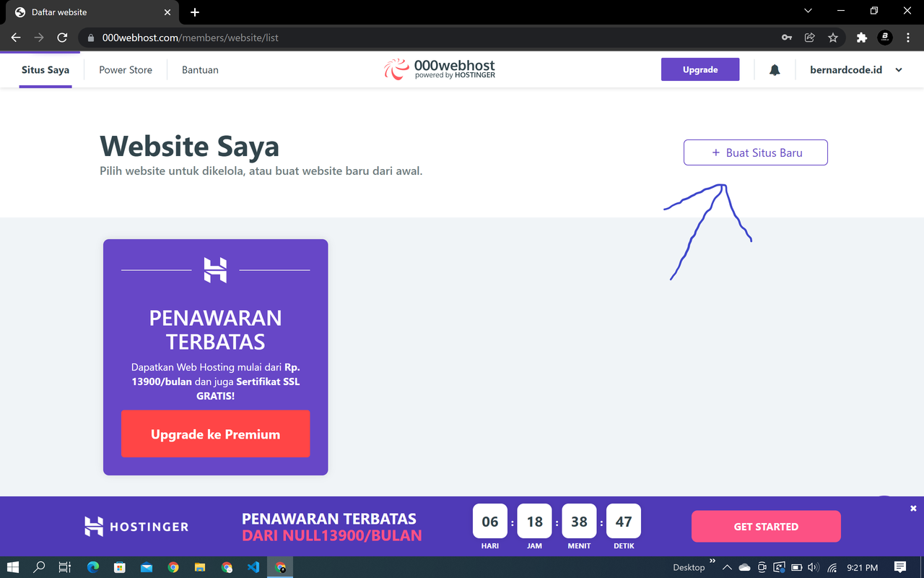Image resolution: width=924 pixels, height=578 pixels.
Task: Open Visual Studio Code from taskbar
Action: (x=253, y=567)
